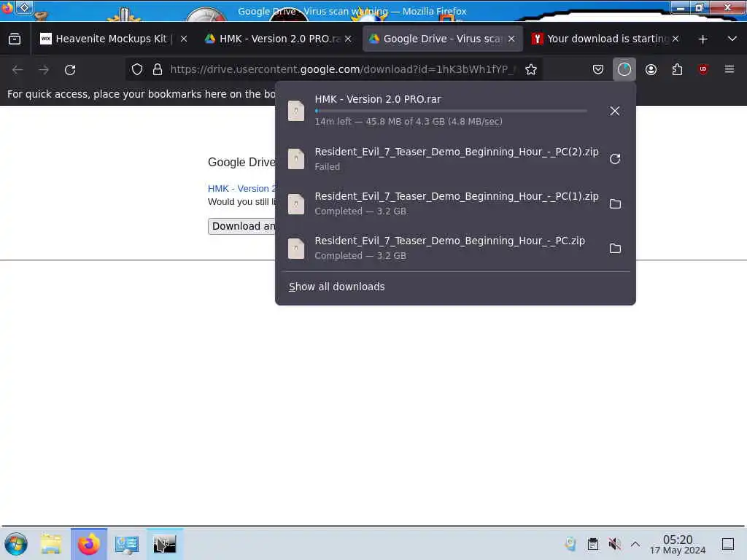Click file icon of failed PC(2).zip
Viewport: 747px width, 560px height.
pyautogui.click(x=296, y=159)
